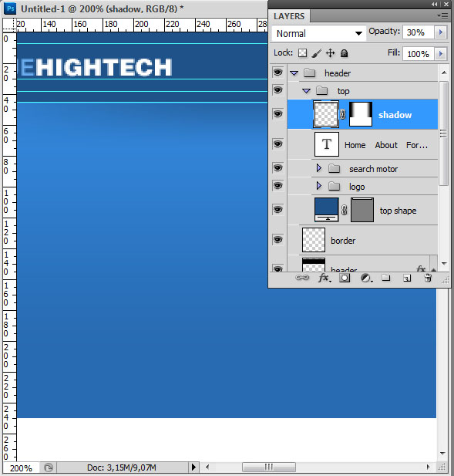Image resolution: width=454 pixels, height=476 pixels.
Task: Toggle visibility of logo group
Action: point(277,185)
